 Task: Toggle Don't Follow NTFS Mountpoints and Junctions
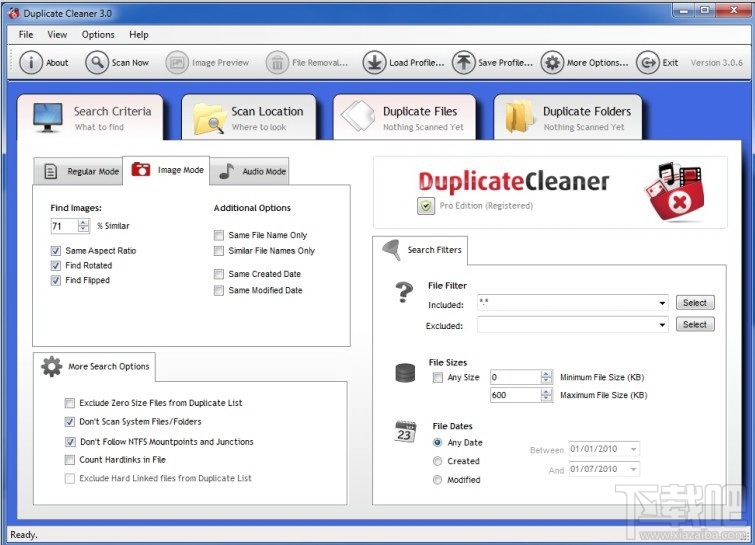pos(70,441)
